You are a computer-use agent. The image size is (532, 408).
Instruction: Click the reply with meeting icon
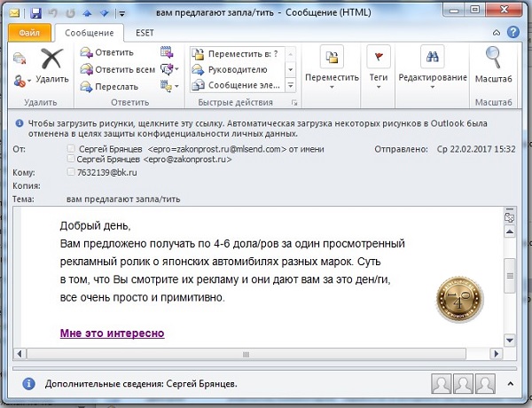[167, 52]
